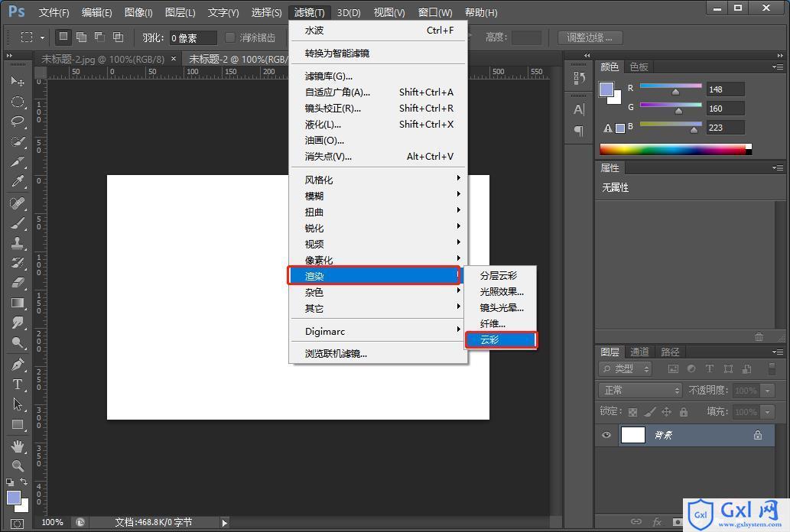Click the color spectrum ramp
Viewport: 790px width, 532px height.
pyautogui.click(x=675, y=150)
